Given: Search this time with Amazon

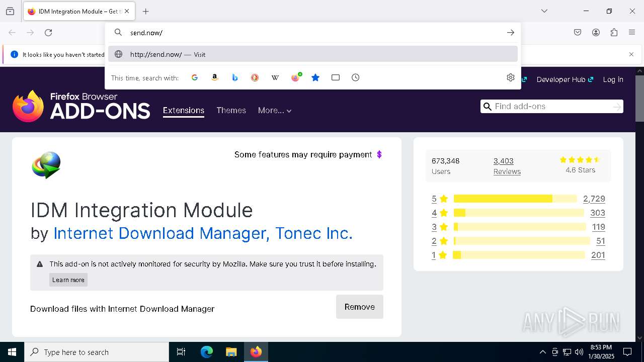Looking at the screenshot, I should [x=215, y=77].
